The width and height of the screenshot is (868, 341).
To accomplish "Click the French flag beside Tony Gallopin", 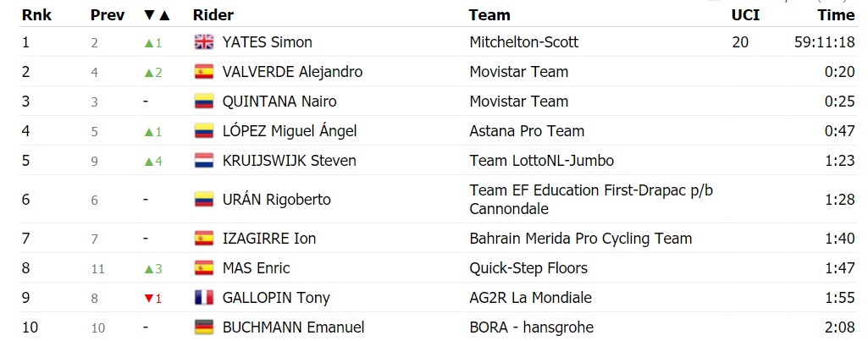I will tap(203, 298).
